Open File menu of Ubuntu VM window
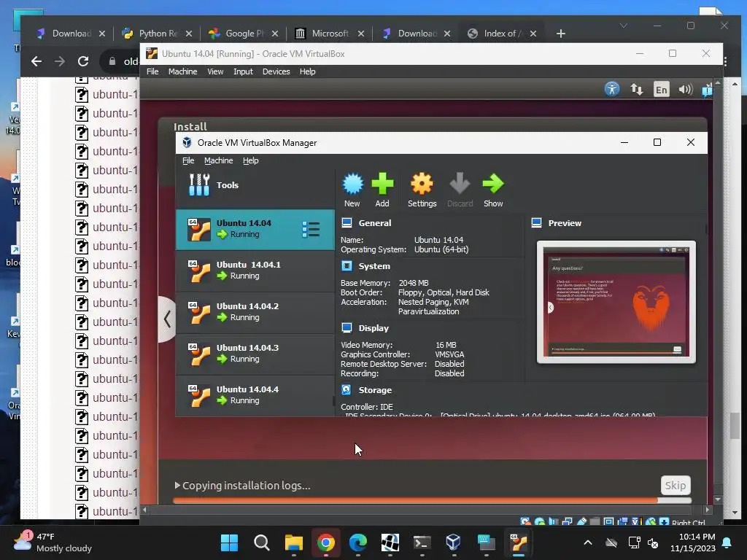Image resolution: width=747 pixels, height=560 pixels. 152,71
